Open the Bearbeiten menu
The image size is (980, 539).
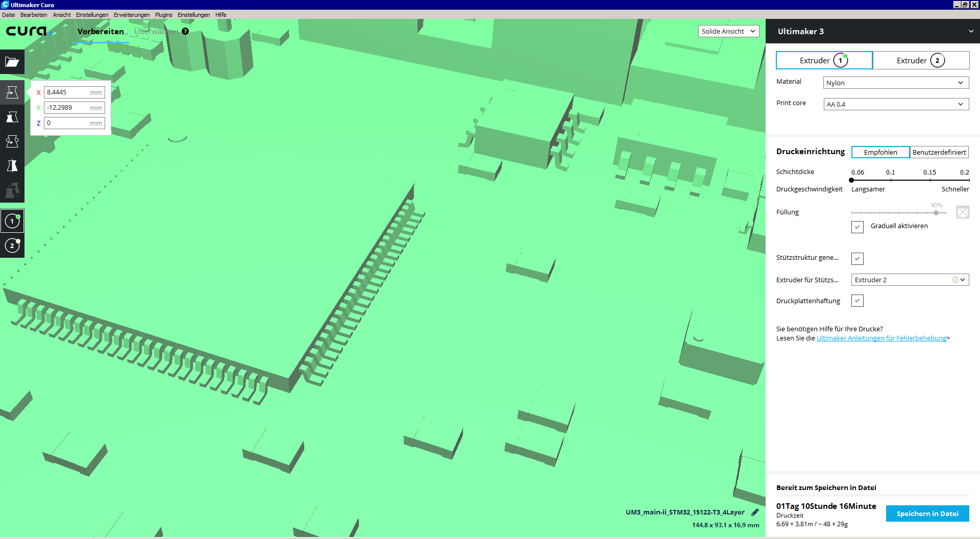coord(34,15)
